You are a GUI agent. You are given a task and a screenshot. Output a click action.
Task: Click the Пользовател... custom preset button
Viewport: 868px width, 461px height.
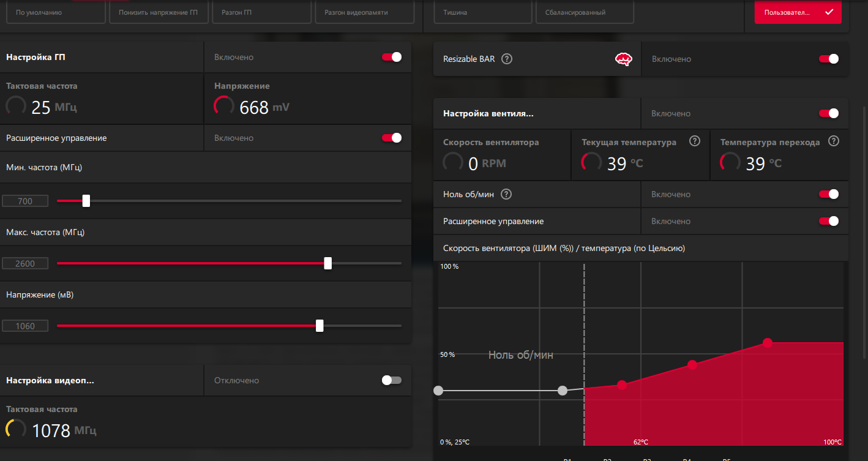[798, 12]
